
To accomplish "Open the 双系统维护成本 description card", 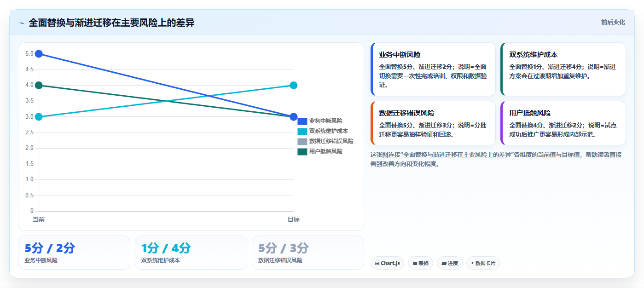I will pyautogui.click(x=563, y=69).
